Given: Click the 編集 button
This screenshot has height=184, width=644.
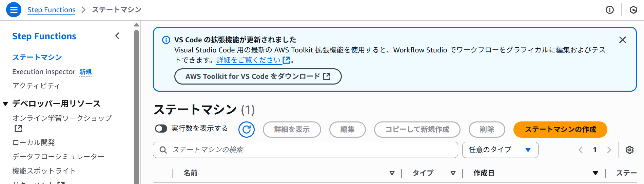Looking at the screenshot, I should pyautogui.click(x=348, y=130).
